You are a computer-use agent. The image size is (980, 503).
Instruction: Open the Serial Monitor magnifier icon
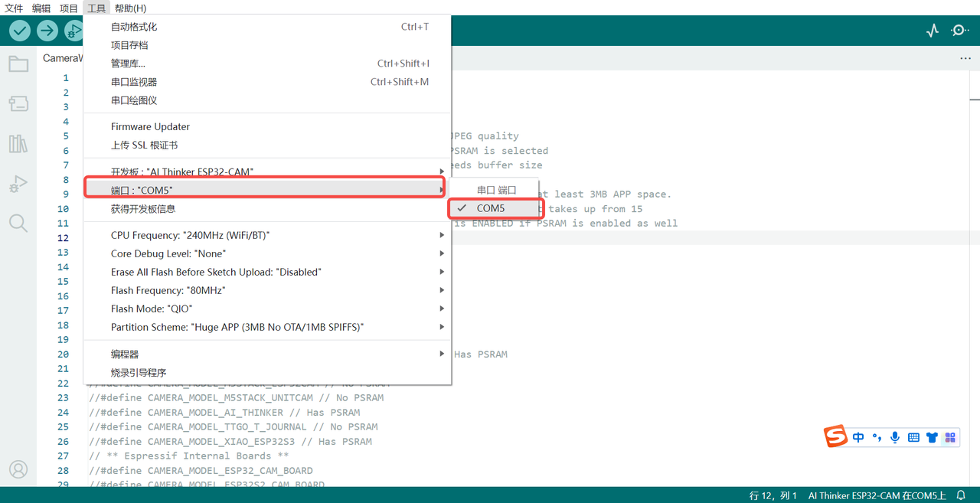coord(960,31)
